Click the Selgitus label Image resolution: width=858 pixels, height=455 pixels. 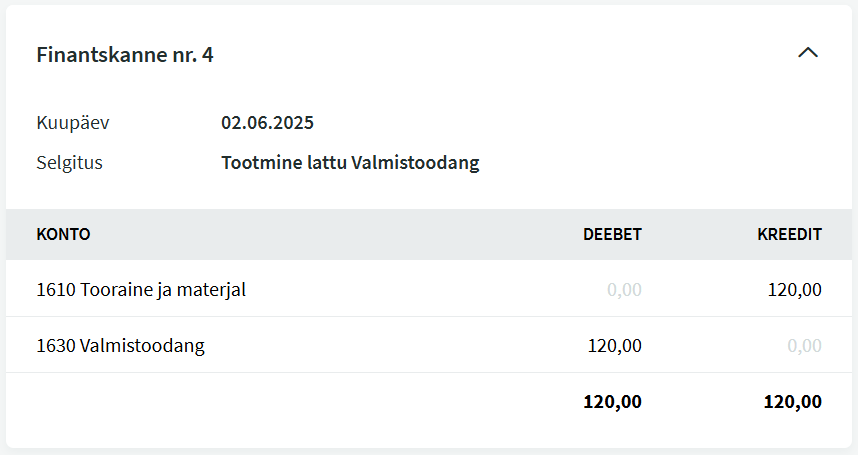(69, 163)
